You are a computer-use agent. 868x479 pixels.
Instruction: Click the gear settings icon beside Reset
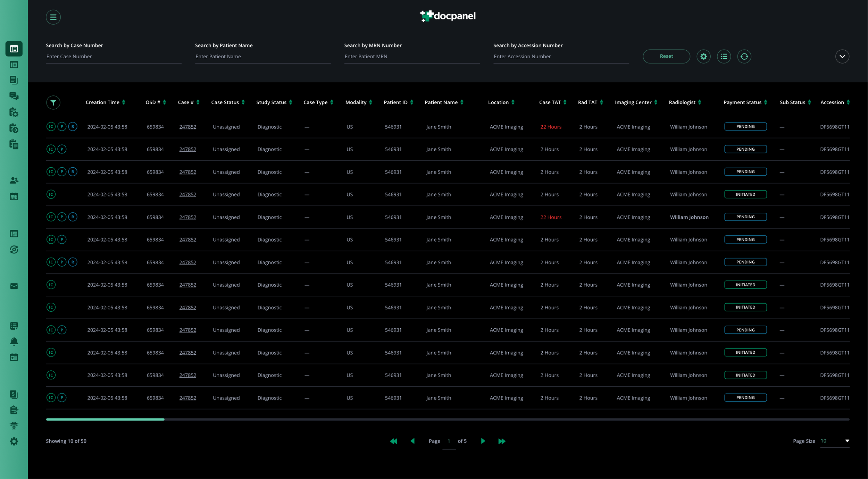703,56
